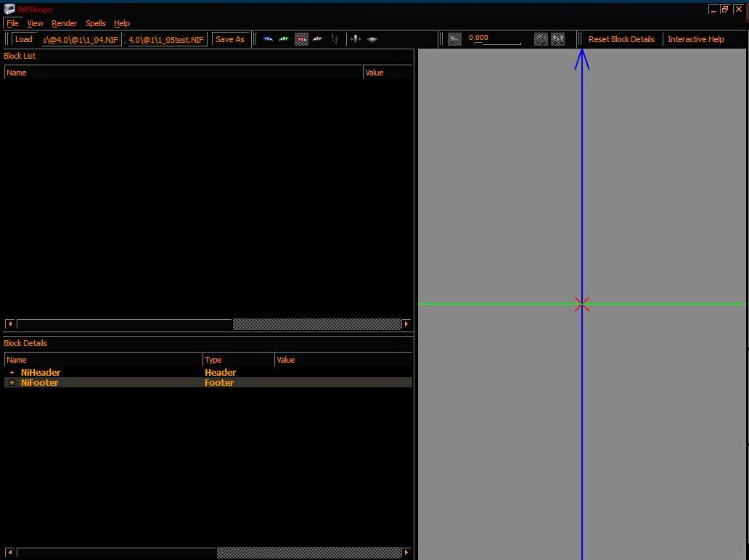This screenshot has height=560, width=749.
Task: Restore down the NifSkope window
Action: (x=725, y=9)
